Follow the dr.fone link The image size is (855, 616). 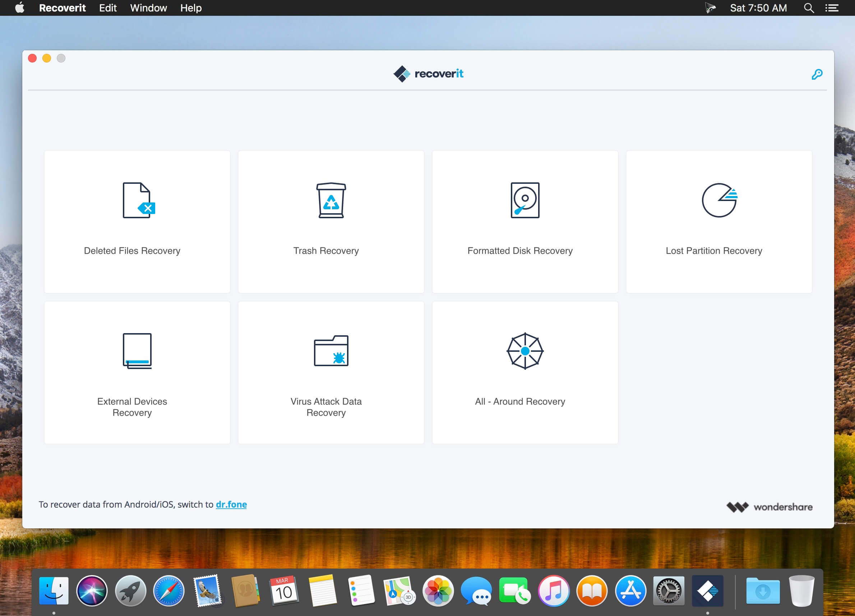pyautogui.click(x=231, y=504)
